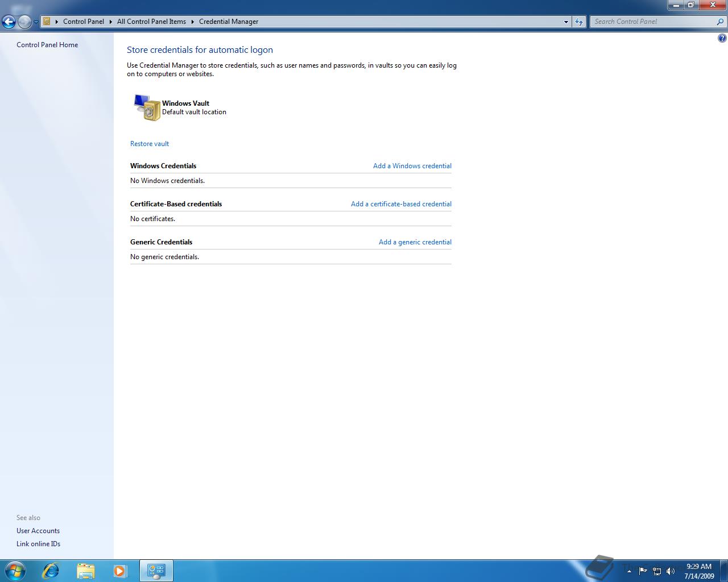Click the search magnifier icon
The image size is (728, 582).
coord(721,22)
